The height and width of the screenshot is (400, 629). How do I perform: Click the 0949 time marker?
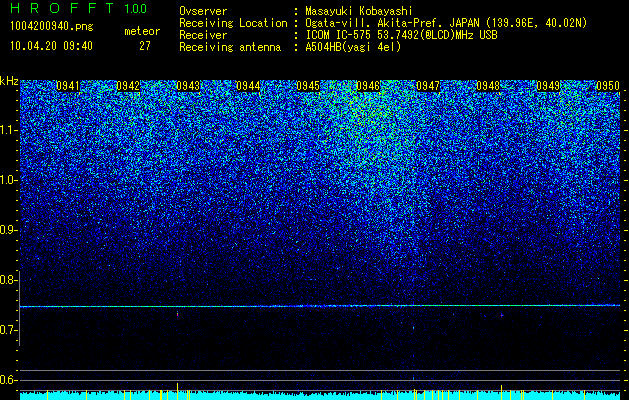[548, 86]
